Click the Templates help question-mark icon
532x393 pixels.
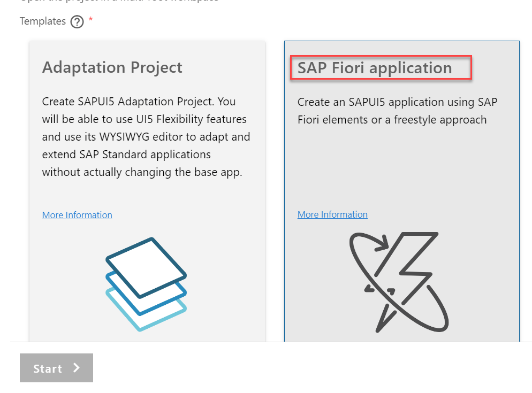click(x=77, y=22)
